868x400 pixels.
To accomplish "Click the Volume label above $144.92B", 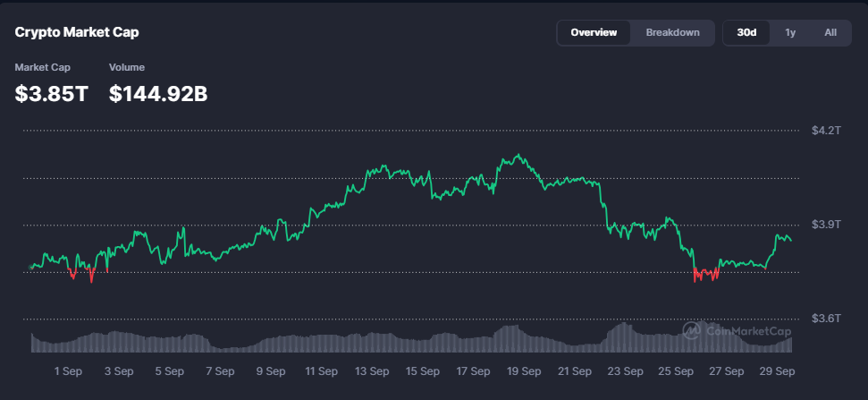I will coord(127,67).
